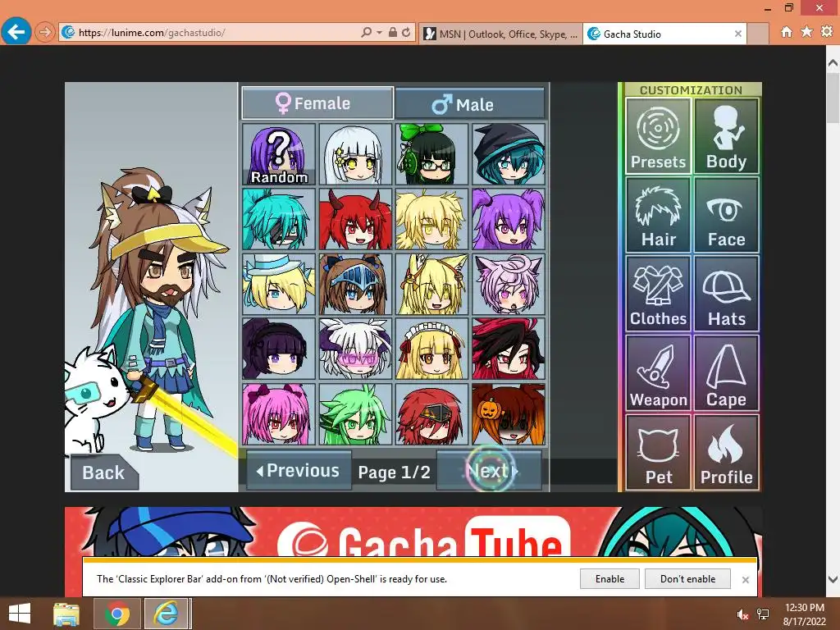The image size is (840, 630).
Task: Go to the Next presets page
Action: coord(490,470)
